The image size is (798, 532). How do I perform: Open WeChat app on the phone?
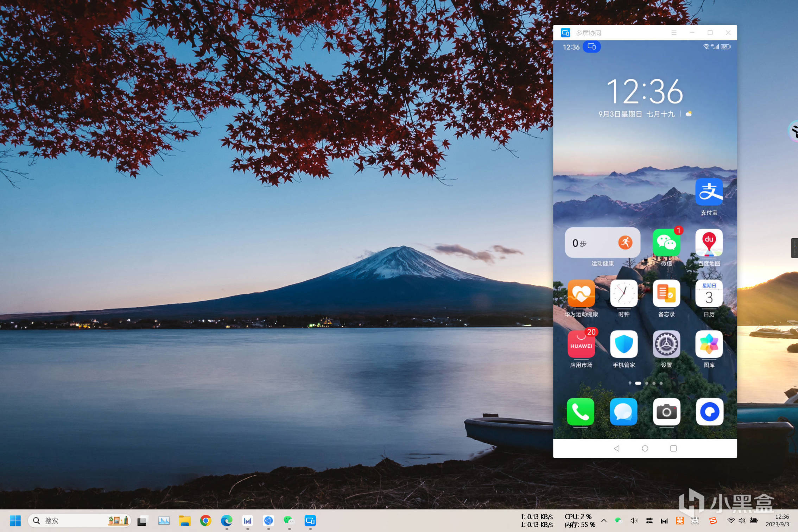(666, 243)
